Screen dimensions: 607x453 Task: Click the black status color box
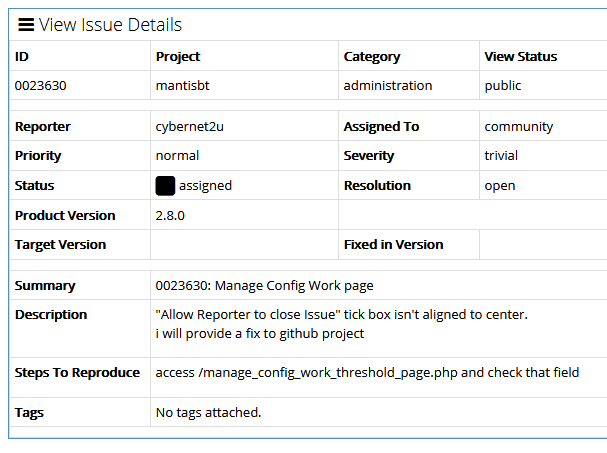(x=165, y=186)
